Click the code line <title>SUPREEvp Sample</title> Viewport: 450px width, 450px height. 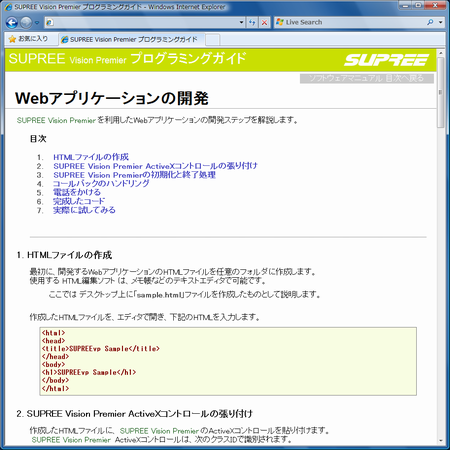coord(101,349)
